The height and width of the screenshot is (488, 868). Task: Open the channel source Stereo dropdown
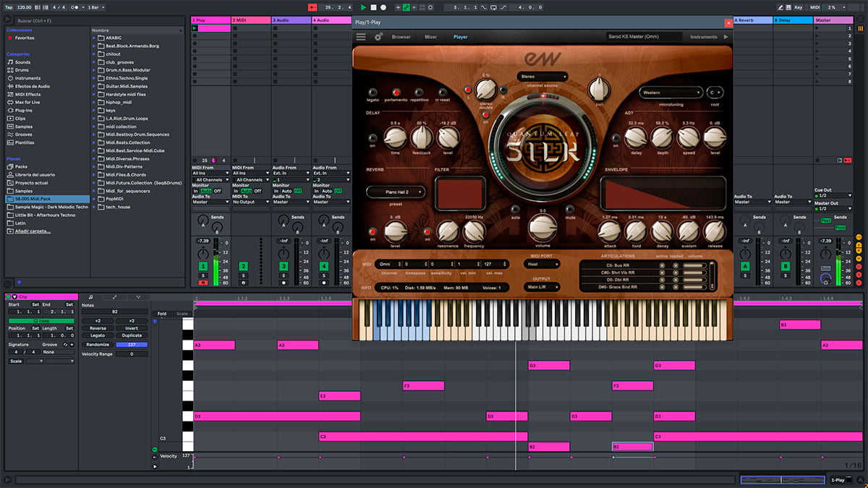pyautogui.click(x=542, y=76)
